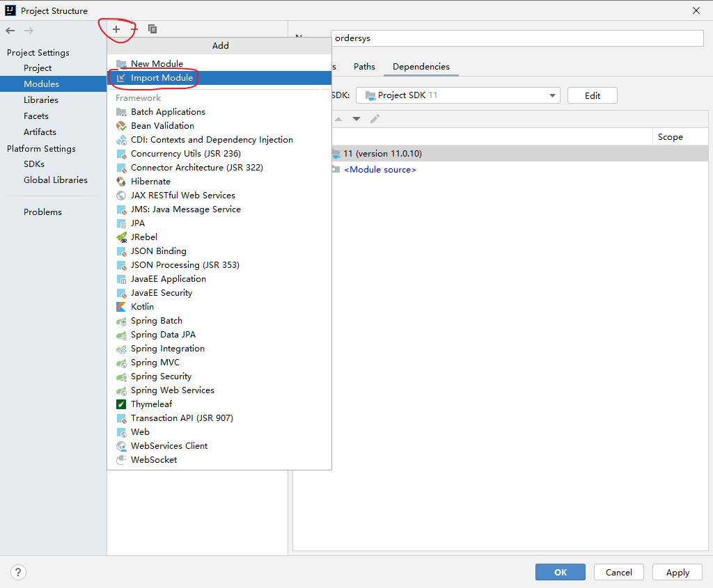Click the JRebel rocket icon
Viewport: 713px width, 588px height.
[x=121, y=237]
